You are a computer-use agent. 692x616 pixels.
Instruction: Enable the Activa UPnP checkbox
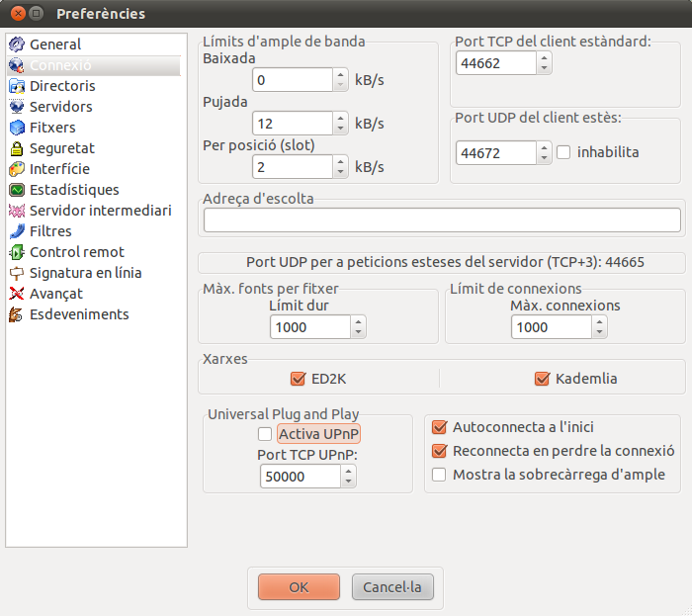click(x=265, y=434)
